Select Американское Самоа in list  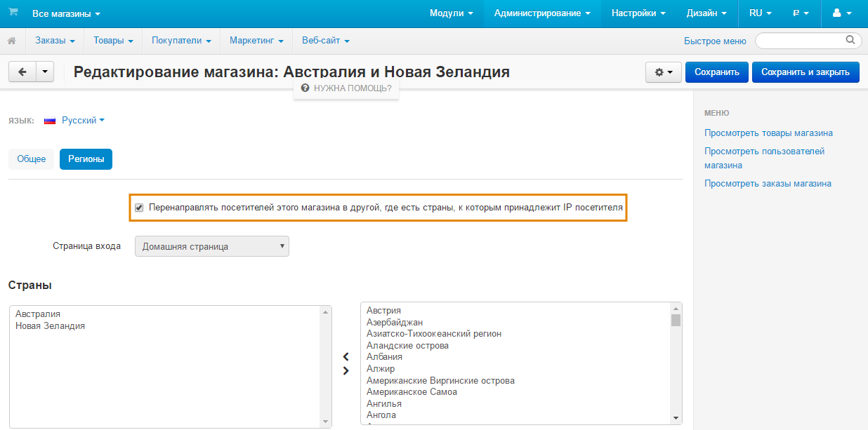pyautogui.click(x=412, y=391)
